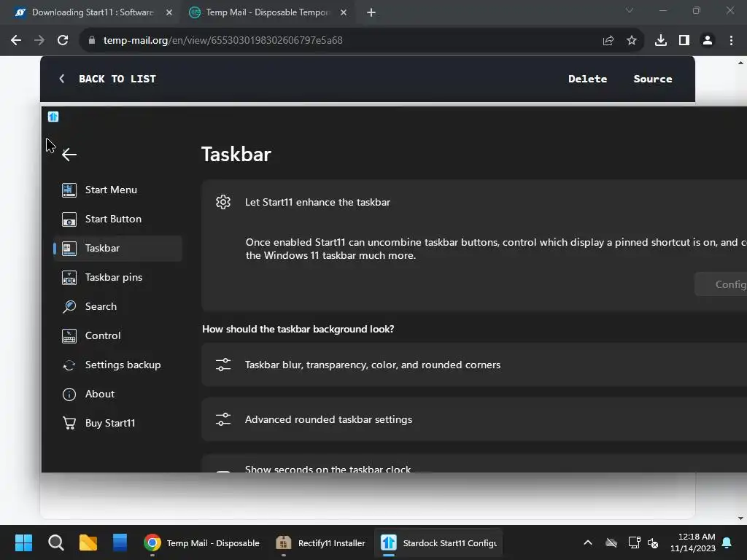Toggle Chrome side panel
747x560 pixels.
684,41
